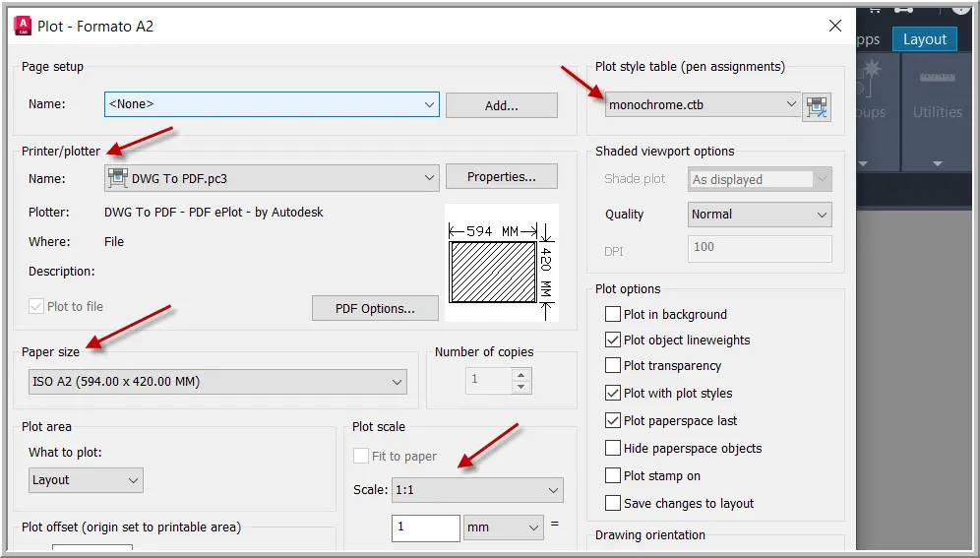This screenshot has height=558, width=980.
Task: Click the PDF Options... button
Action: pos(375,309)
